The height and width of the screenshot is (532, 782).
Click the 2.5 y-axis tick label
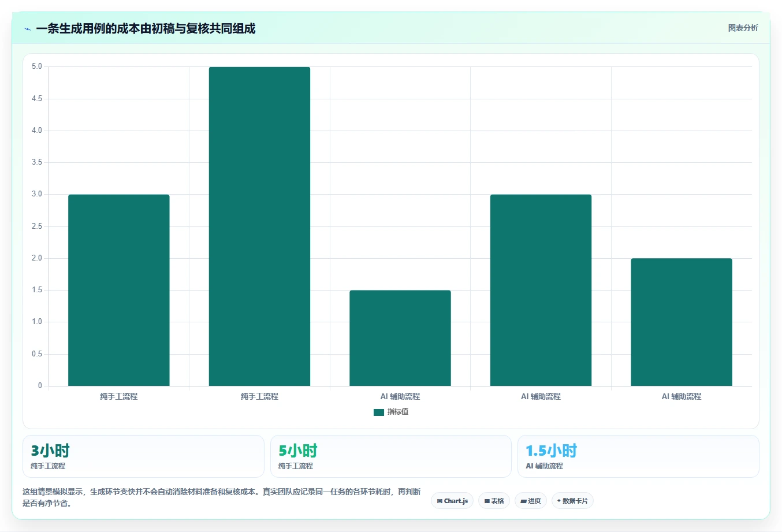click(37, 226)
